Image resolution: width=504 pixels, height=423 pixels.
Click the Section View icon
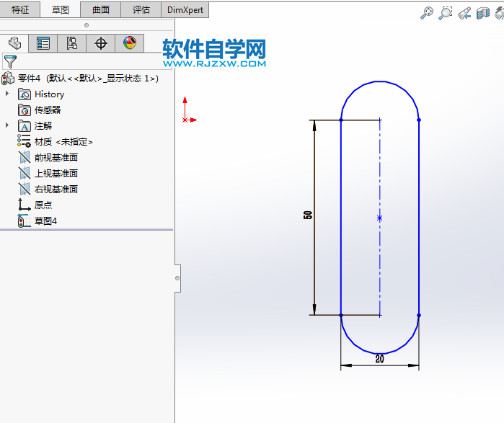point(483,13)
